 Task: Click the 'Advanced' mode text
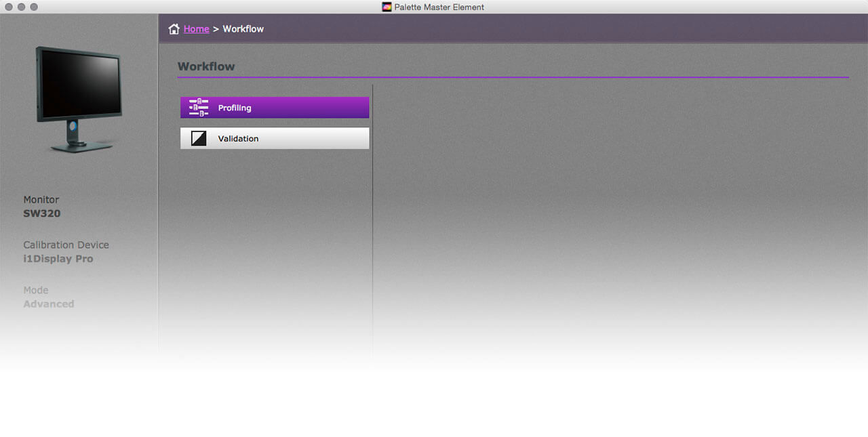pos(49,304)
